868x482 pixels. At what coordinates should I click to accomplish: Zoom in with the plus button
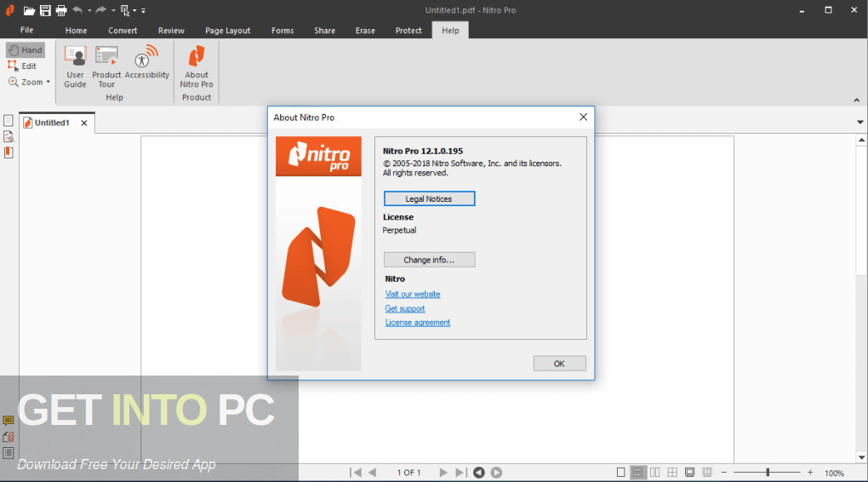[x=810, y=473]
